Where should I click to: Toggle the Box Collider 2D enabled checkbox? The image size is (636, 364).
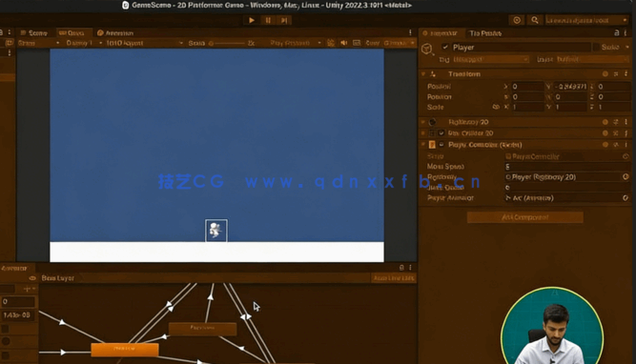pos(441,133)
